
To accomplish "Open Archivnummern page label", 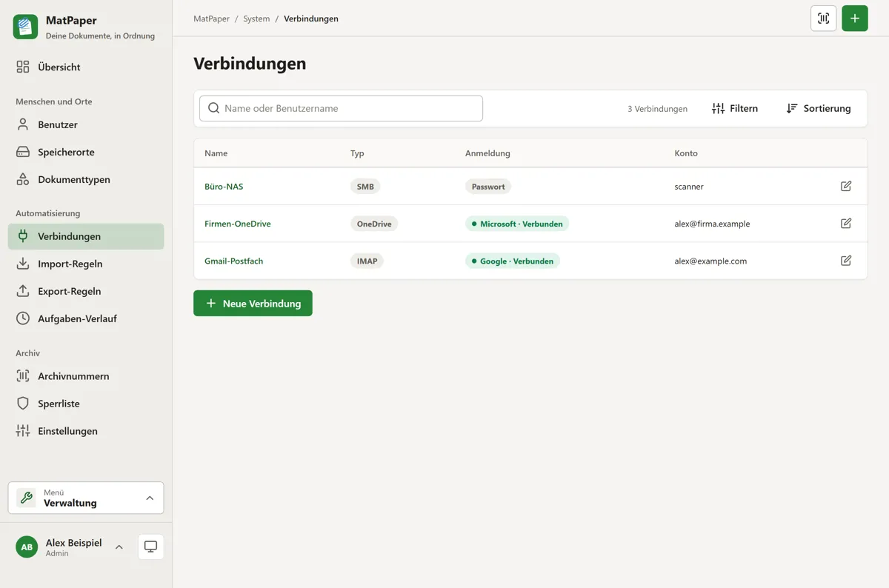I will click(73, 376).
